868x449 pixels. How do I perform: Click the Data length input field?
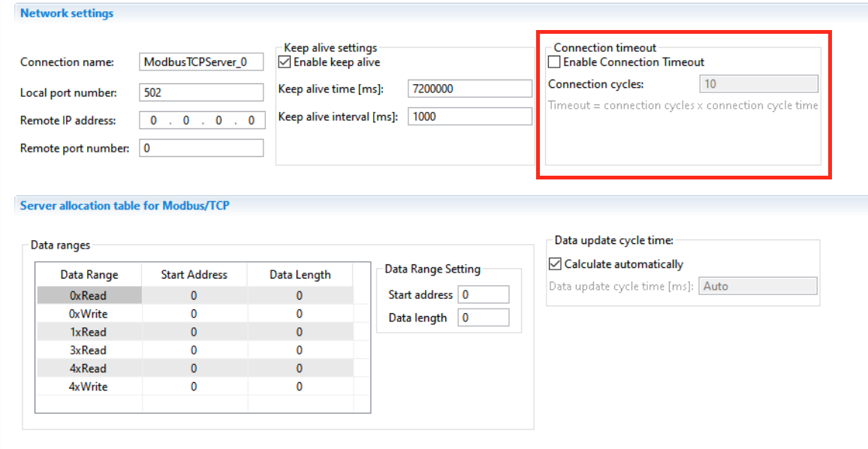[484, 318]
